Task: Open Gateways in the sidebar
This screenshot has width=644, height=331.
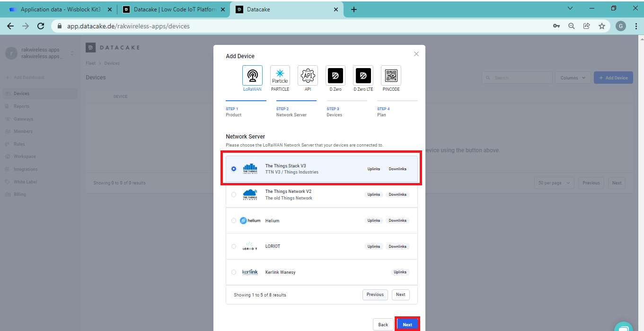Action: [23, 119]
